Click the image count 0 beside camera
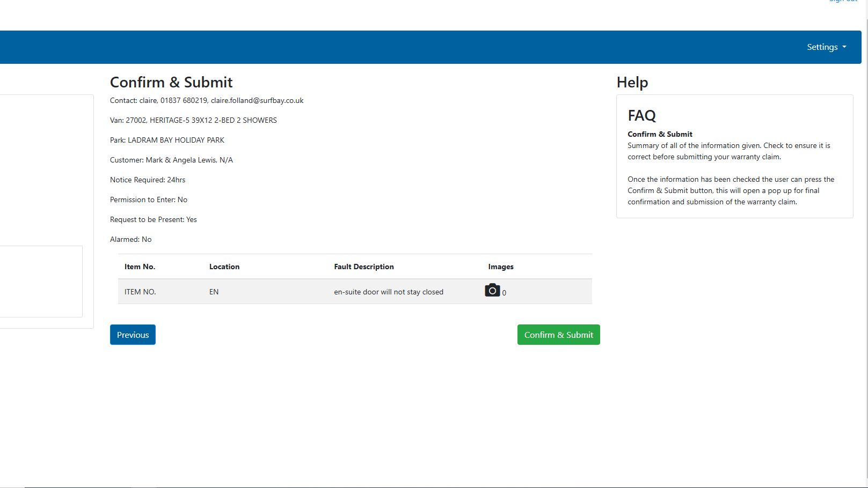This screenshot has height=488, width=868. [x=504, y=293]
